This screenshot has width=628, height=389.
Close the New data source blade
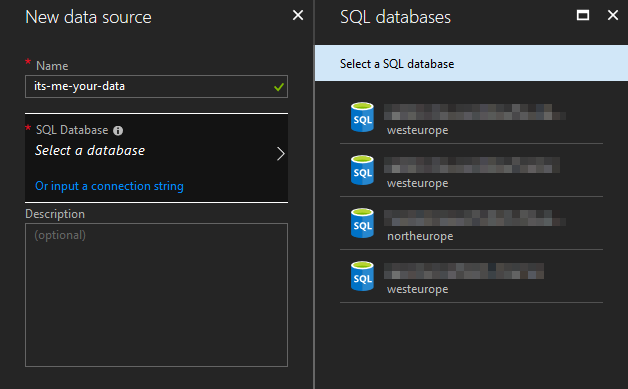[x=298, y=15]
